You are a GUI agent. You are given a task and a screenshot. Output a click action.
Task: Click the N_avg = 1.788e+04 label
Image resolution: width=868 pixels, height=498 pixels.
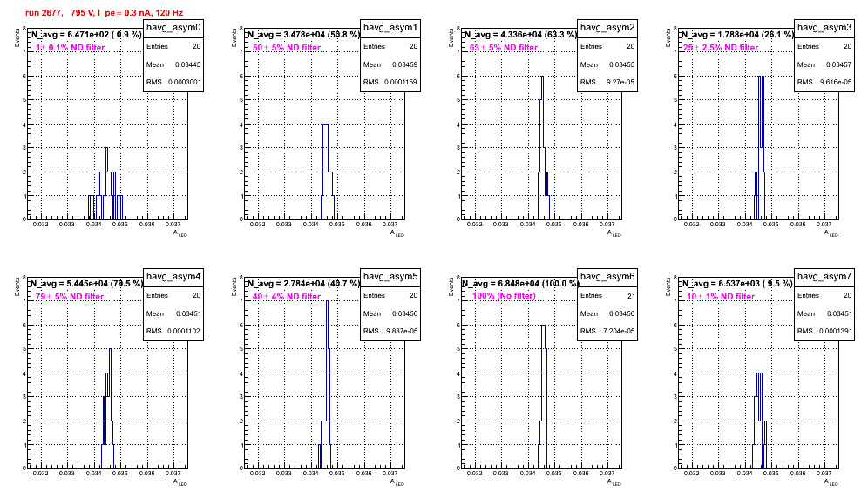click(x=736, y=34)
